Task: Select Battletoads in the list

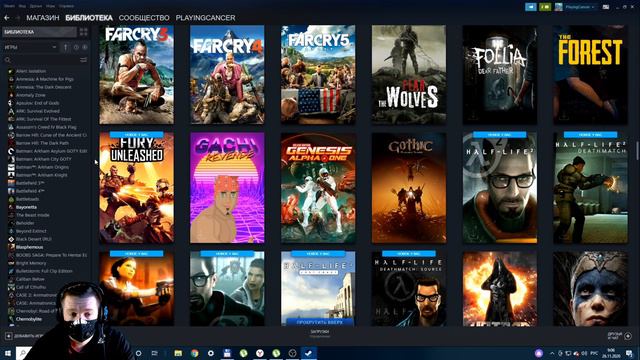Action: pos(27,199)
